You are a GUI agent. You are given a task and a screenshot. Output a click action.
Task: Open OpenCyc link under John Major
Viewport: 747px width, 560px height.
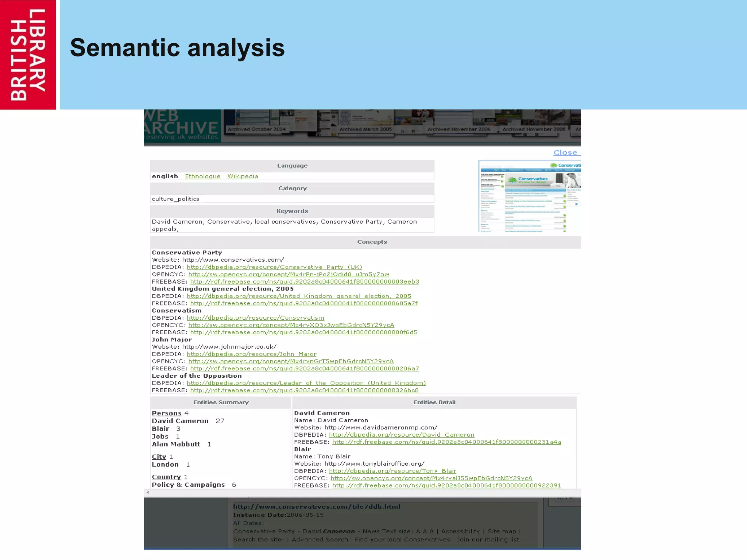tap(291, 361)
